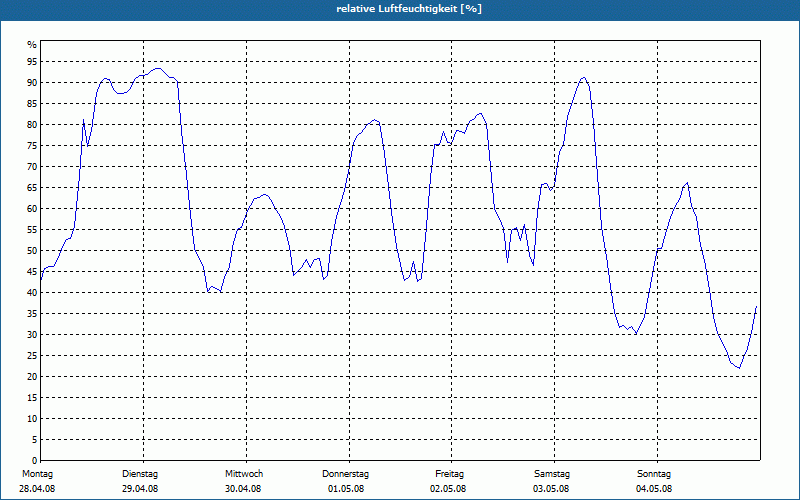
Task: Select the 35 y-axis value label
Action: click(x=32, y=314)
